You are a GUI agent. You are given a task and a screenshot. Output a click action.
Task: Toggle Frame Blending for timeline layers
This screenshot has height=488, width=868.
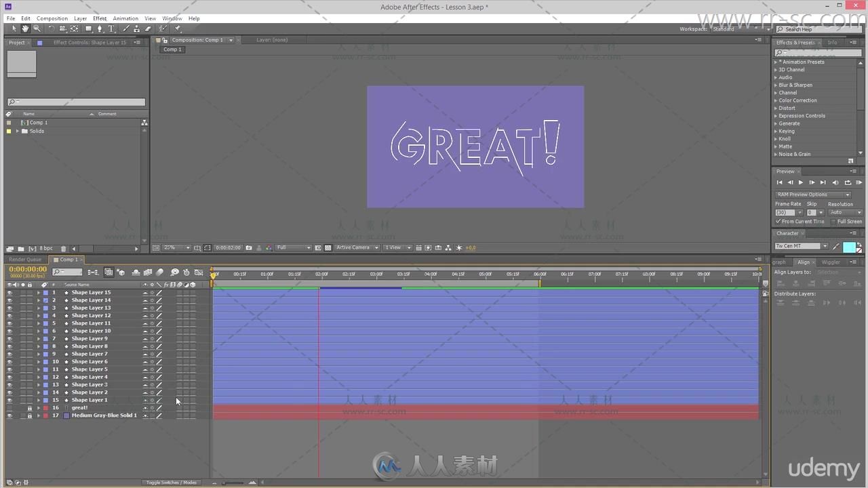point(147,272)
